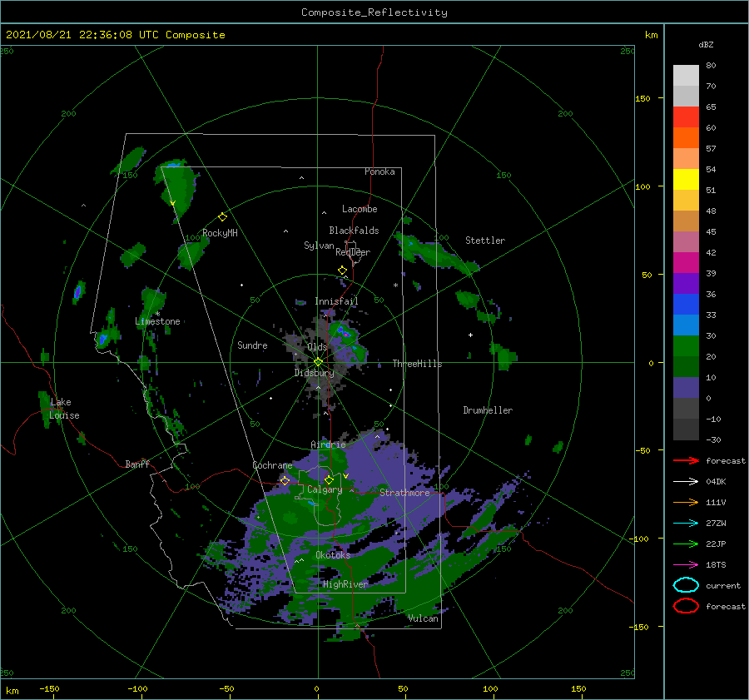Click the red forecast arrow legend icon
Viewport: 749px width, 700px height.
[686, 460]
